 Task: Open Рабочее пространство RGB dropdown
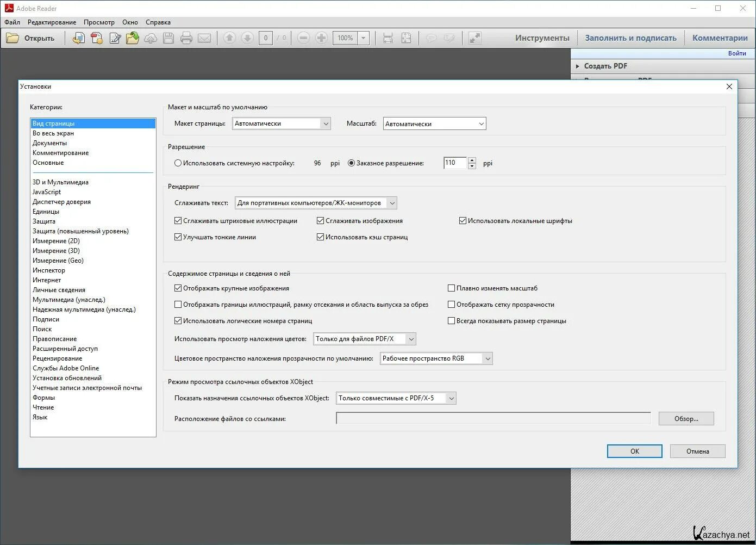(436, 358)
